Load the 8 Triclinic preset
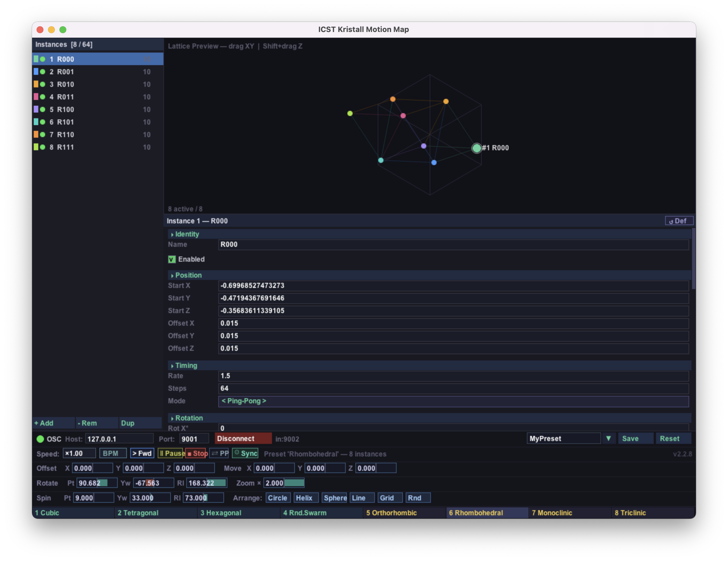728x561 pixels. pyautogui.click(x=653, y=513)
